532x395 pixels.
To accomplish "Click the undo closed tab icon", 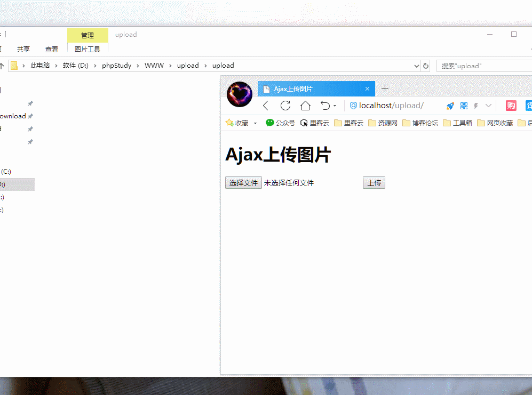I will [x=325, y=106].
